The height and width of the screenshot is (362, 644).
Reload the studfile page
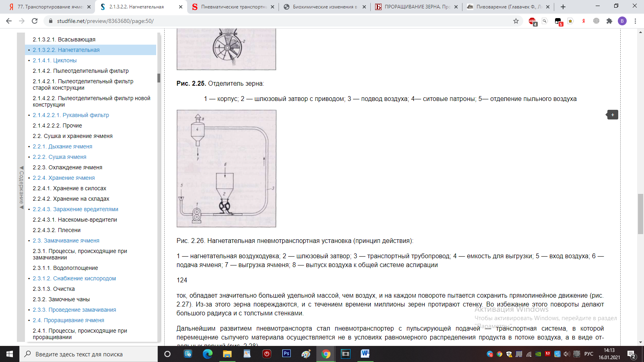pos(35,21)
